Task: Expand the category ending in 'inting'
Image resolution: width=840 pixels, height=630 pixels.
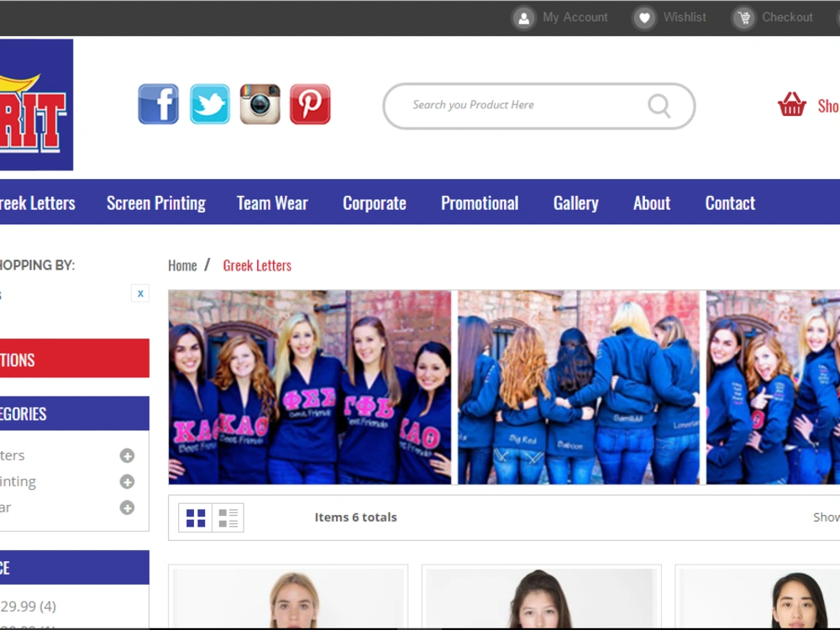Action: click(127, 481)
